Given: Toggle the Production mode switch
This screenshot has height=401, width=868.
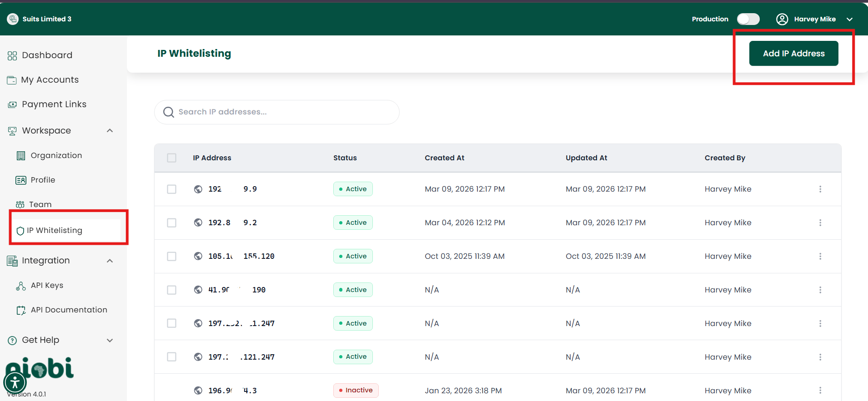Looking at the screenshot, I should [x=748, y=19].
